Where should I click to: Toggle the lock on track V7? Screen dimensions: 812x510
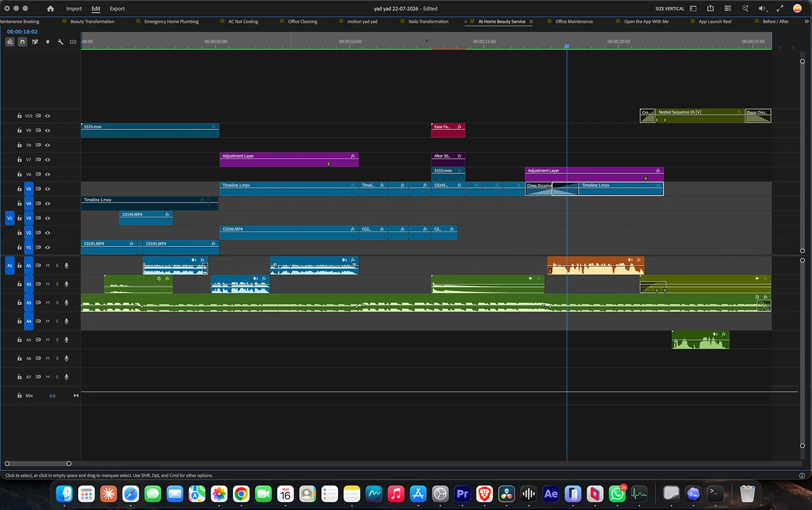click(x=19, y=160)
